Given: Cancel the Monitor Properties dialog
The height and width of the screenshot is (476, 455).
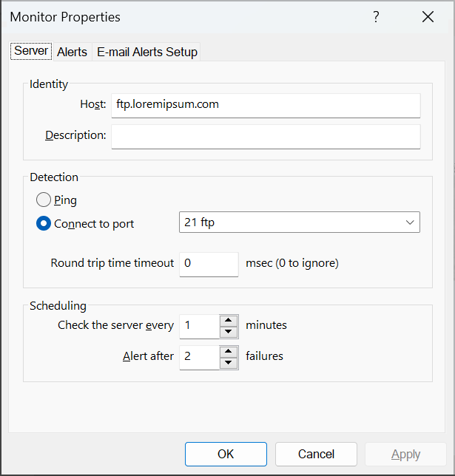Looking at the screenshot, I should pyautogui.click(x=316, y=454).
